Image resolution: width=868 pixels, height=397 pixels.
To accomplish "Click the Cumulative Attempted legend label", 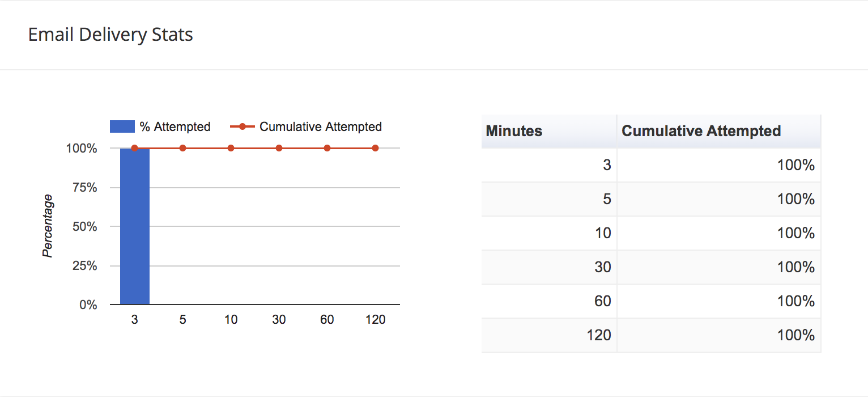I will click(320, 126).
